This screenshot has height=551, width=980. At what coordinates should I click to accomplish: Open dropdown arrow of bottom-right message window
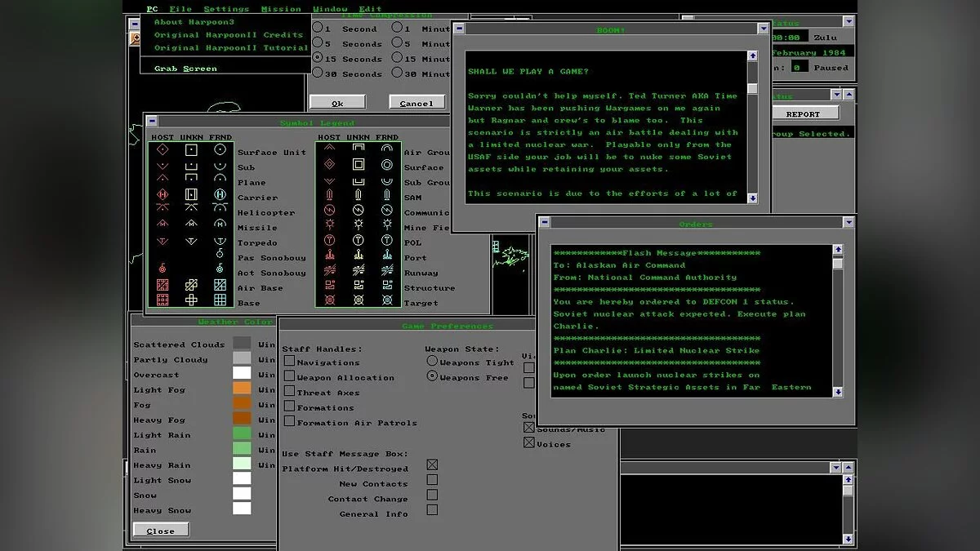click(835, 468)
